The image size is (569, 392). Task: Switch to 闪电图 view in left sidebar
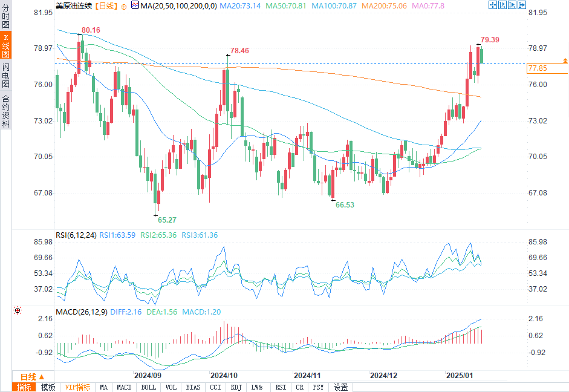[6, 75]
